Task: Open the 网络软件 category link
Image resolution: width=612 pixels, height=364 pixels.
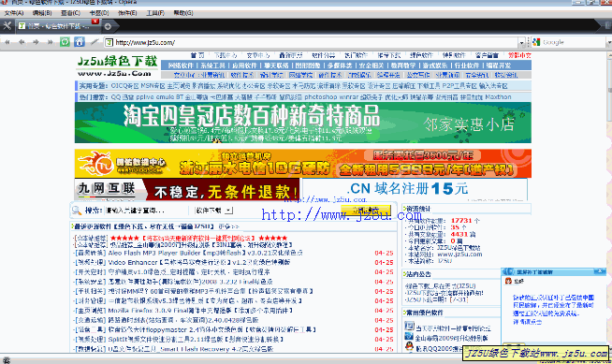Action: pyautogui.click(x=182, y=66)
